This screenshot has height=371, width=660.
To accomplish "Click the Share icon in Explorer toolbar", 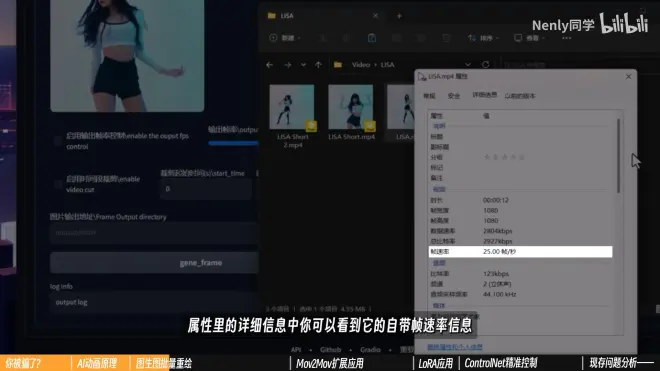I will pos(421,38).
